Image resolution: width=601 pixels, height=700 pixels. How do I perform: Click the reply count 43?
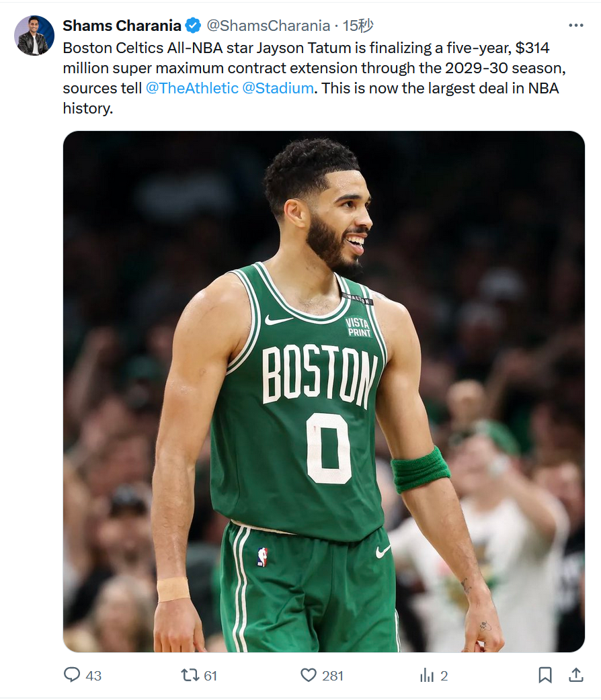click(x=93, y=675)
